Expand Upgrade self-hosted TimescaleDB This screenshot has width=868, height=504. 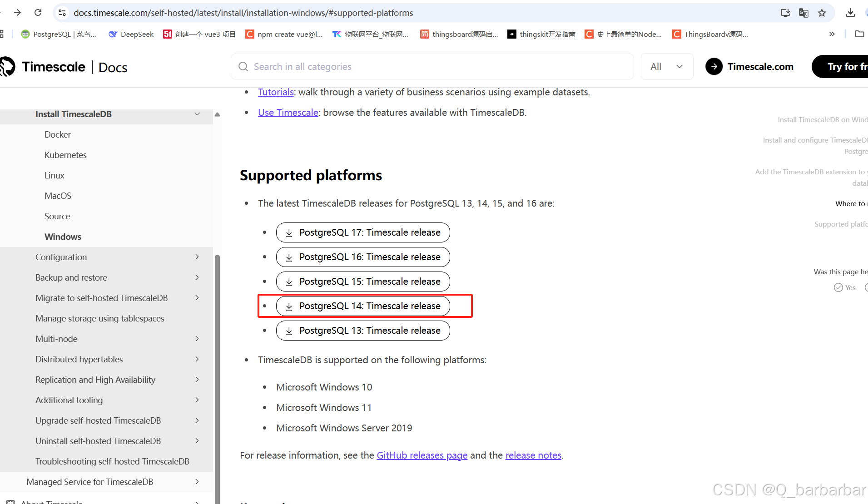tap(197, 420)
